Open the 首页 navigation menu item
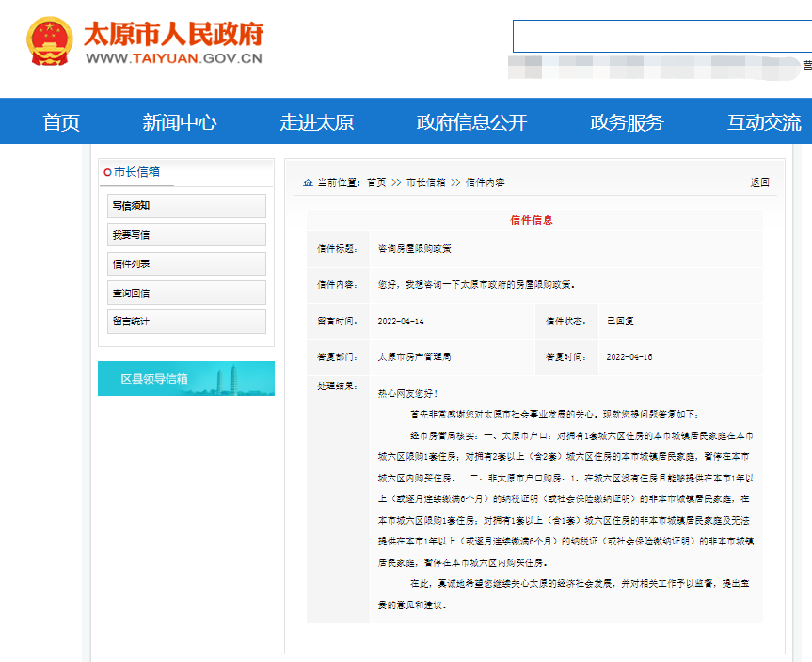The image size is (812, 662). [x=61, y=122]
